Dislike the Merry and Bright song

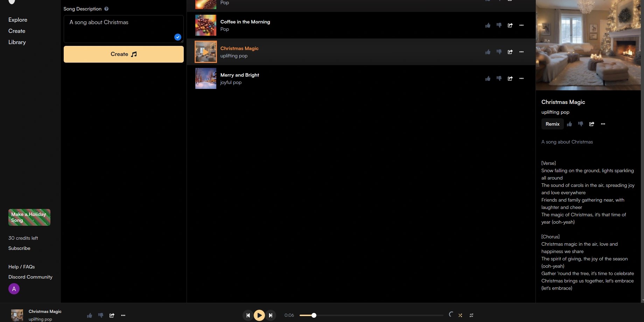tap(499, 78)
